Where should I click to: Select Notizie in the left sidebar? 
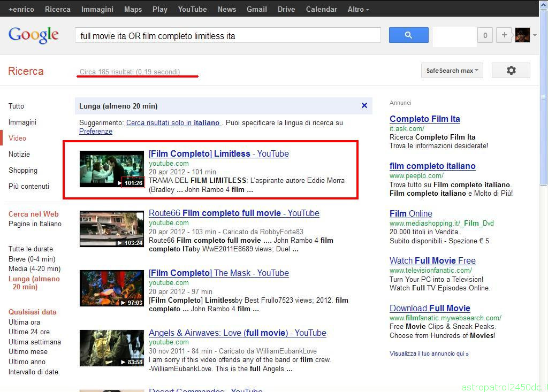(x=19, y=154)
